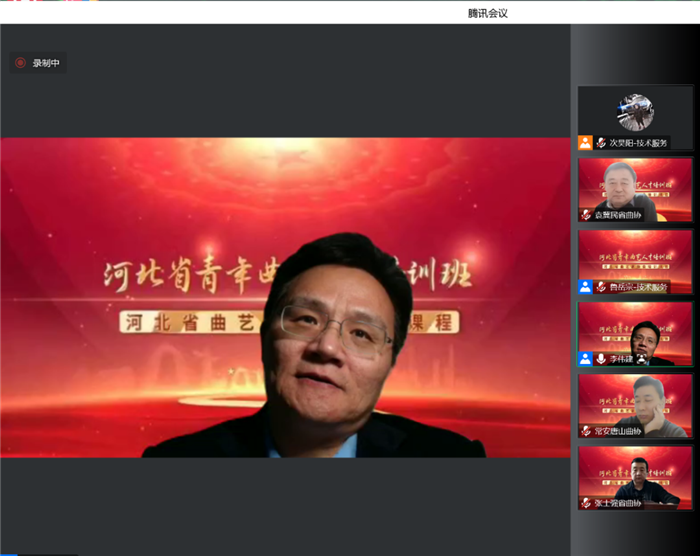This screenshot has height=556, width=700.
Task: Click the 录制中 recording status label
Action: tap(46, 63)
